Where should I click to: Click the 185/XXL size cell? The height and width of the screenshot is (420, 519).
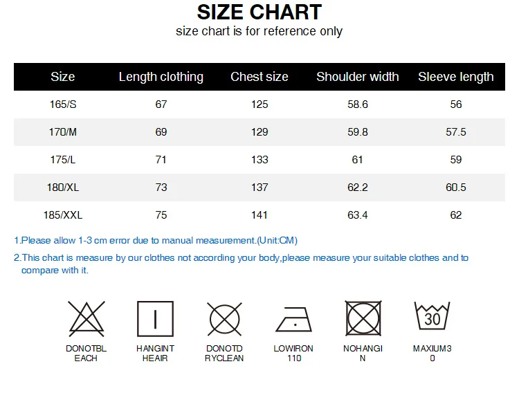coord(63,215)
